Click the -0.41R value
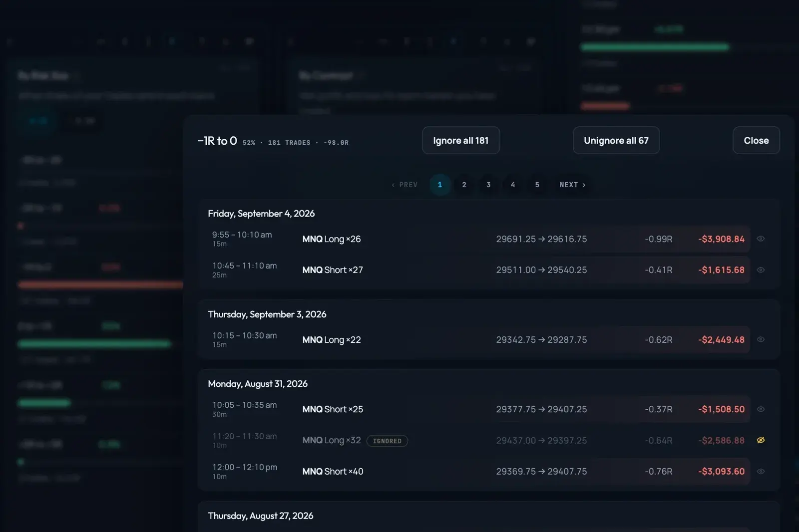The image size is (799, 532). pyautogui.click(x=659, y=270)
